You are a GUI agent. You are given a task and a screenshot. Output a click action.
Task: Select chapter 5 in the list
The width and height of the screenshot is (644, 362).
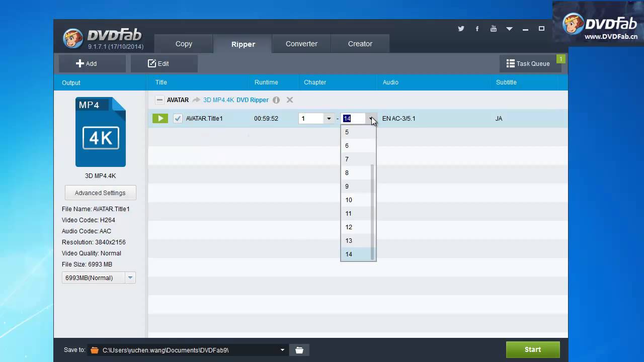pyautogui.click(x=356, y=132)
